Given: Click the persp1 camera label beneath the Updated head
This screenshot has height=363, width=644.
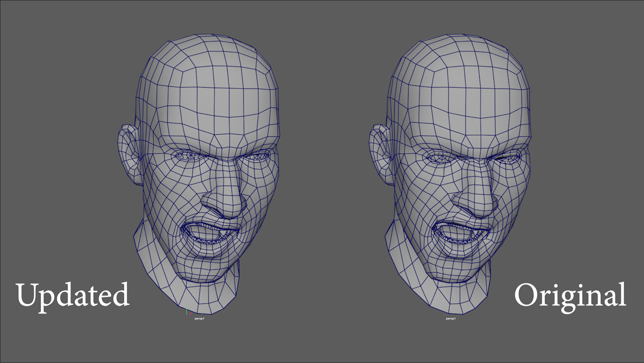Looking at the screenshot, I should [199, 319].
